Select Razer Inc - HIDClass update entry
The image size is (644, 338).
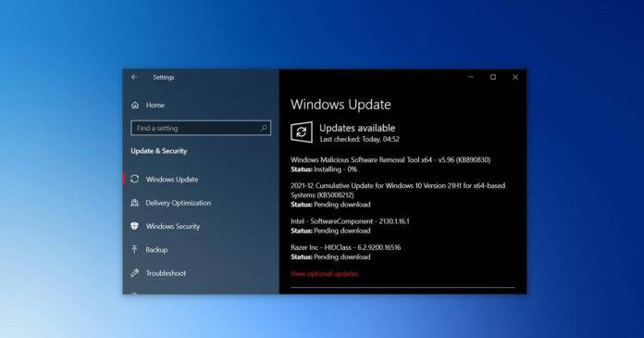point(346,247)
